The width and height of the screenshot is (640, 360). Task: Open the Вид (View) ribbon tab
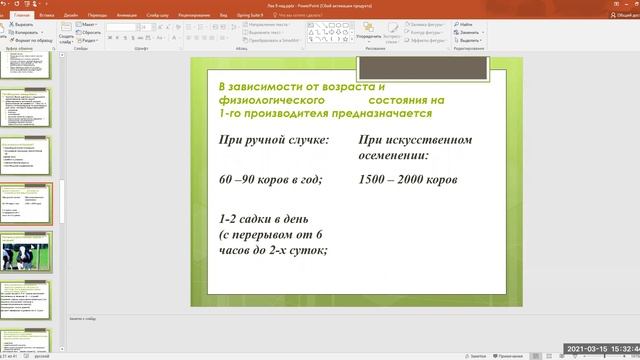pos(224,15)
